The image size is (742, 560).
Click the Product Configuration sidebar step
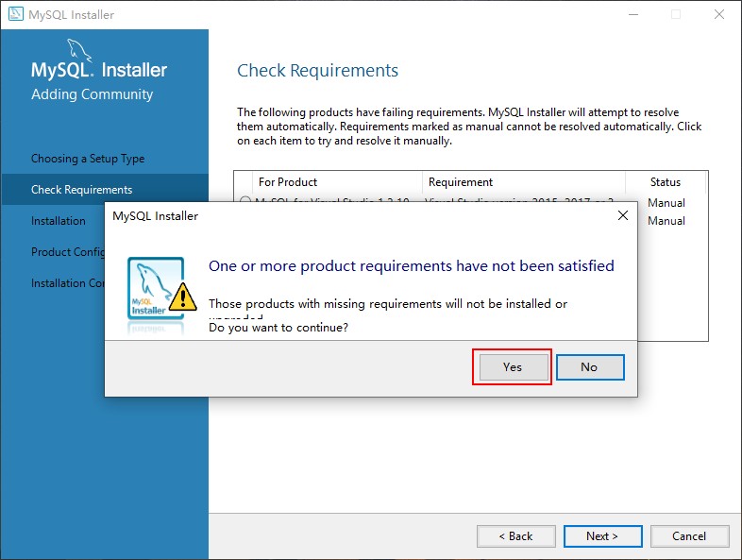coord(68,252)
